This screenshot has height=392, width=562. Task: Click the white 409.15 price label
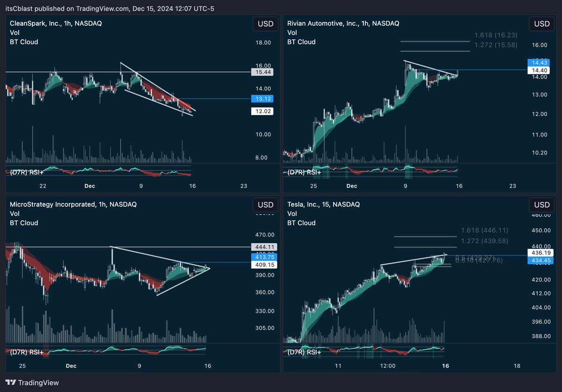265,265
